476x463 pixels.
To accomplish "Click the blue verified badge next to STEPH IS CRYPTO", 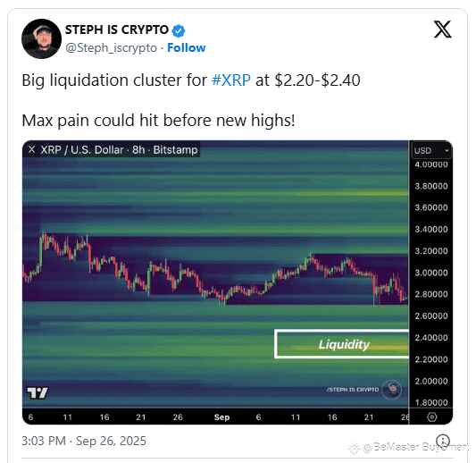I will point(179,30).
